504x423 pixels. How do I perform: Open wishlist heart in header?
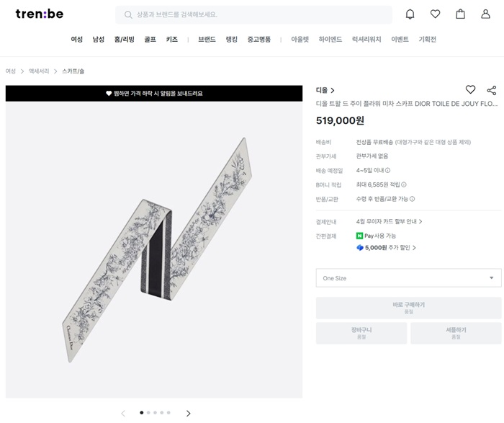pyautogui.click(x=435, y=14)
